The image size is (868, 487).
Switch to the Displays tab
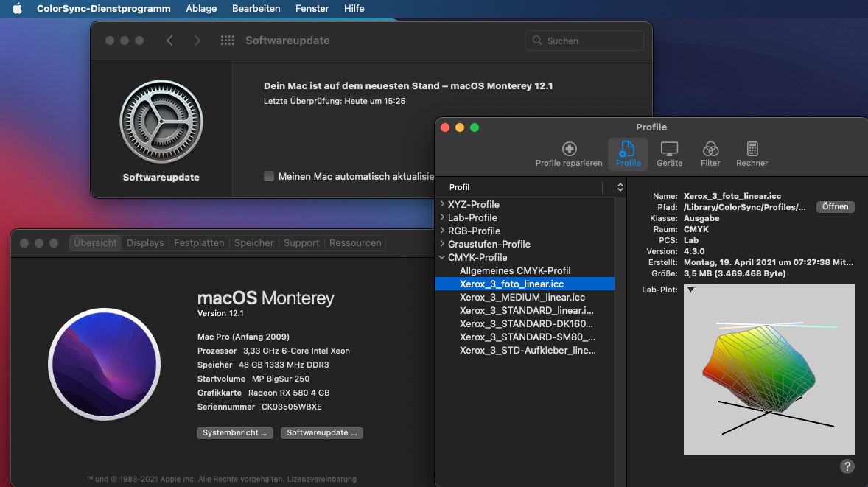pyautogui.click(x=145, y=242)
